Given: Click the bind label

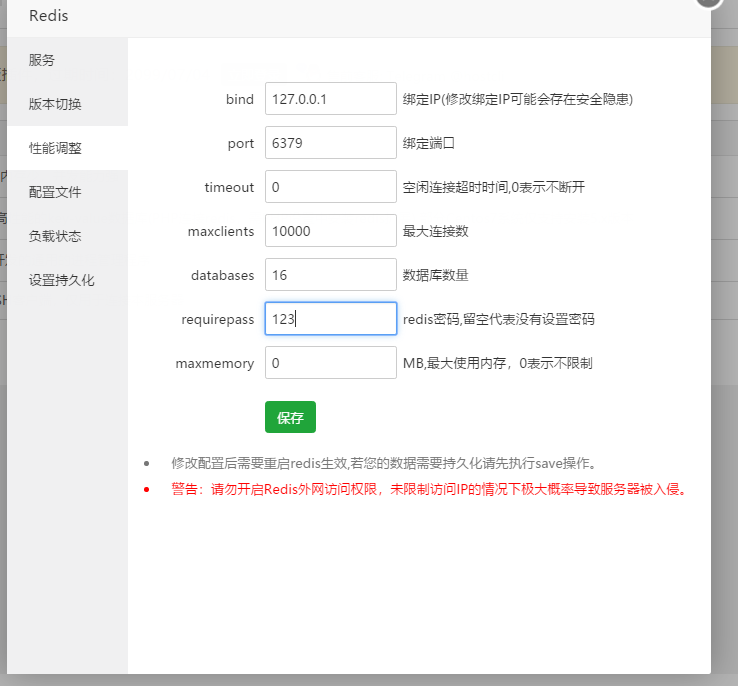Looking at the screenshot, I should [x=240, y=99].
